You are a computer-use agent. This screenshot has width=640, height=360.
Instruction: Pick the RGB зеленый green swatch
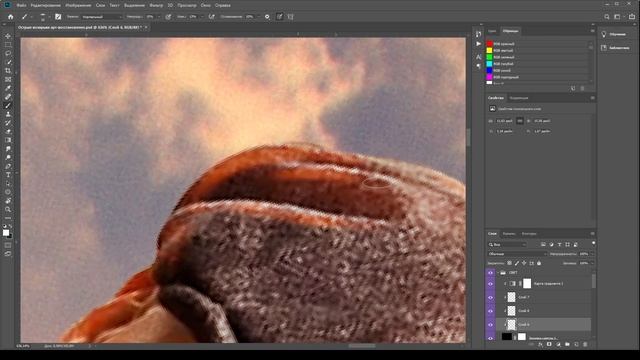(489, 57)
